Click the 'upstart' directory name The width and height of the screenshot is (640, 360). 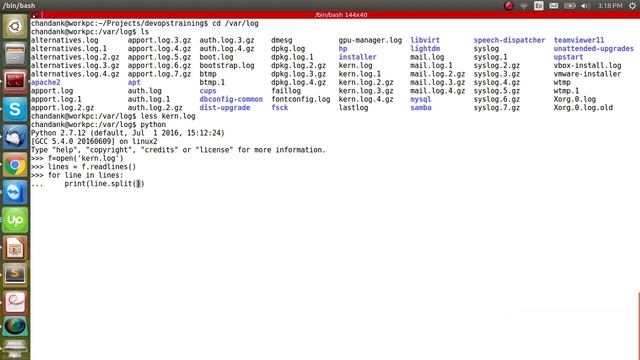tap(568, 57)
